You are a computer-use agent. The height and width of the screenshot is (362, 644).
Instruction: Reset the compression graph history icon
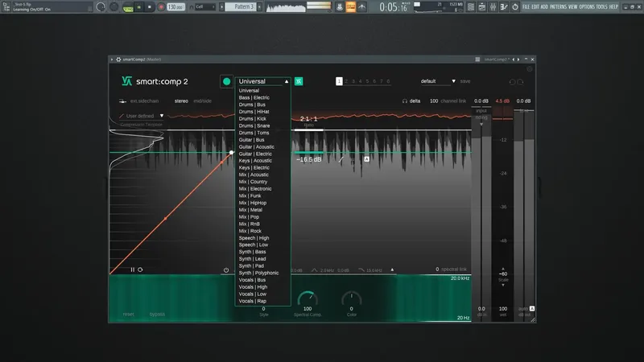pos(140,269)
